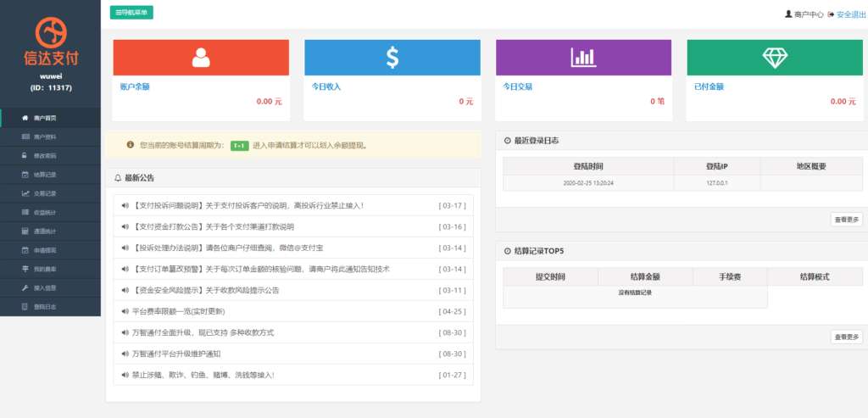The image size is (868, 418).
Task: Open 我的费率 in the sidebar
Action: (x=50, y=269)
